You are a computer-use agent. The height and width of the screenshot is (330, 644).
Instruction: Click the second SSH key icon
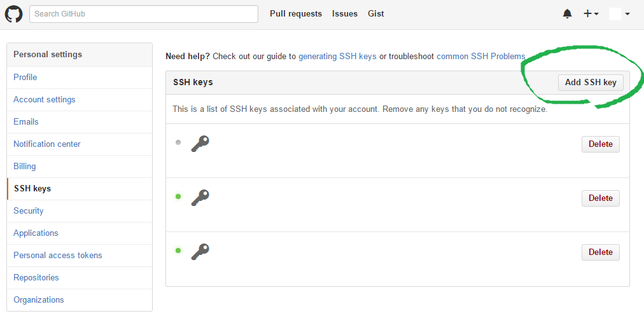pyautogui.click(x=200, y=198)
